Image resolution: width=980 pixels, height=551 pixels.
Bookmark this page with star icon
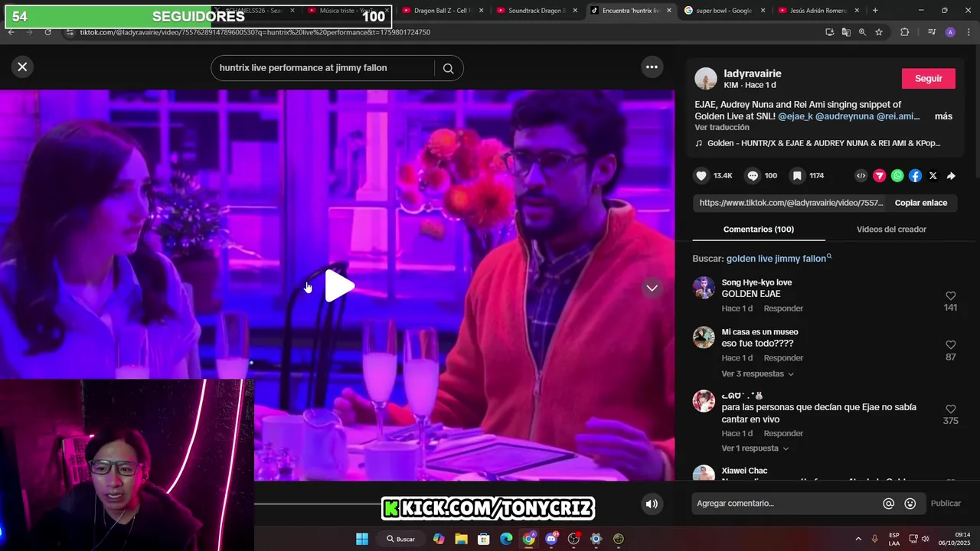[879, 32]
